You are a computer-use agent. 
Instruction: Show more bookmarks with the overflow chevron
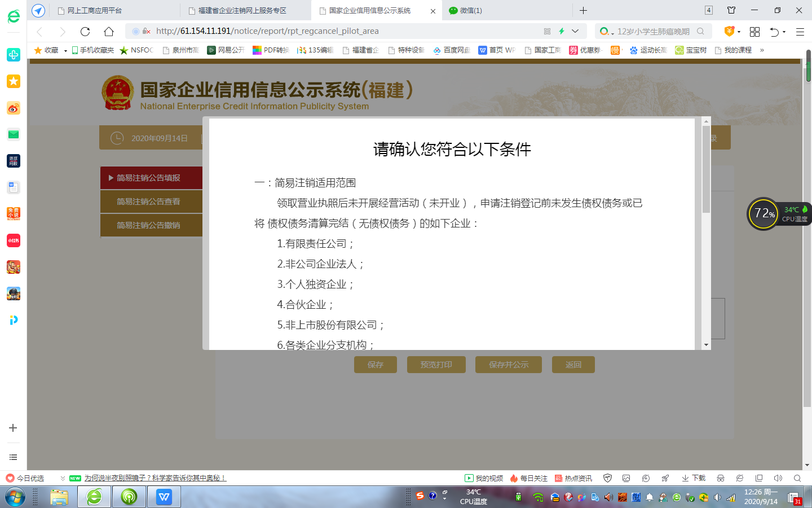pyautogui.click(x=762, y=50)
